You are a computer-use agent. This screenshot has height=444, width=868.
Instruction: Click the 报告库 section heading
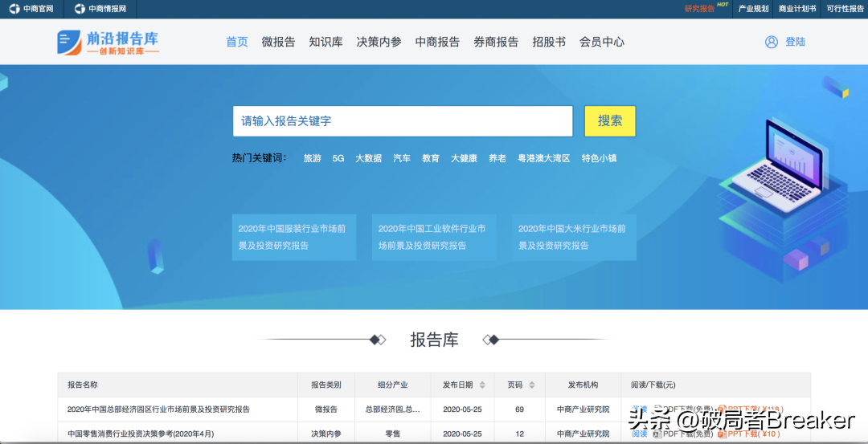coord(435,340)
